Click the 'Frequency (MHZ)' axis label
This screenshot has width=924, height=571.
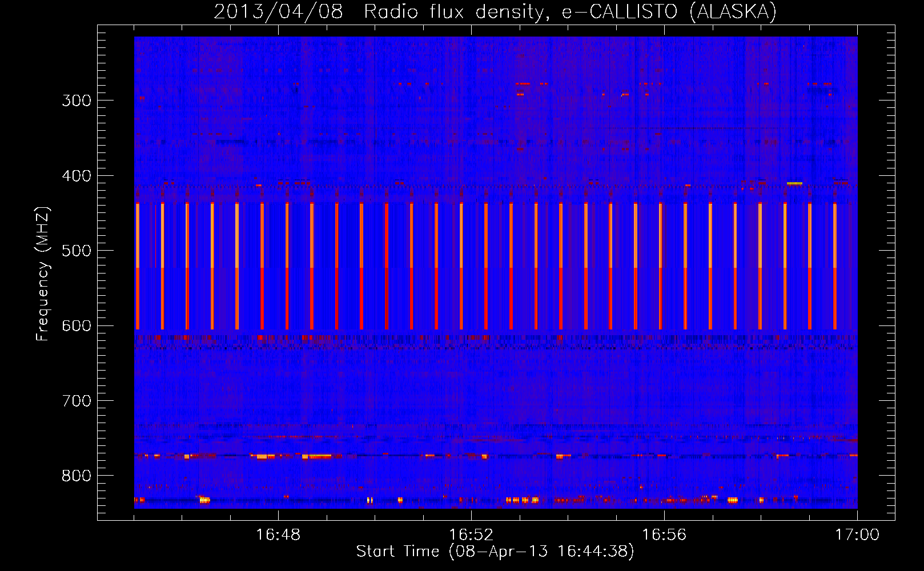tap(43, 274)
